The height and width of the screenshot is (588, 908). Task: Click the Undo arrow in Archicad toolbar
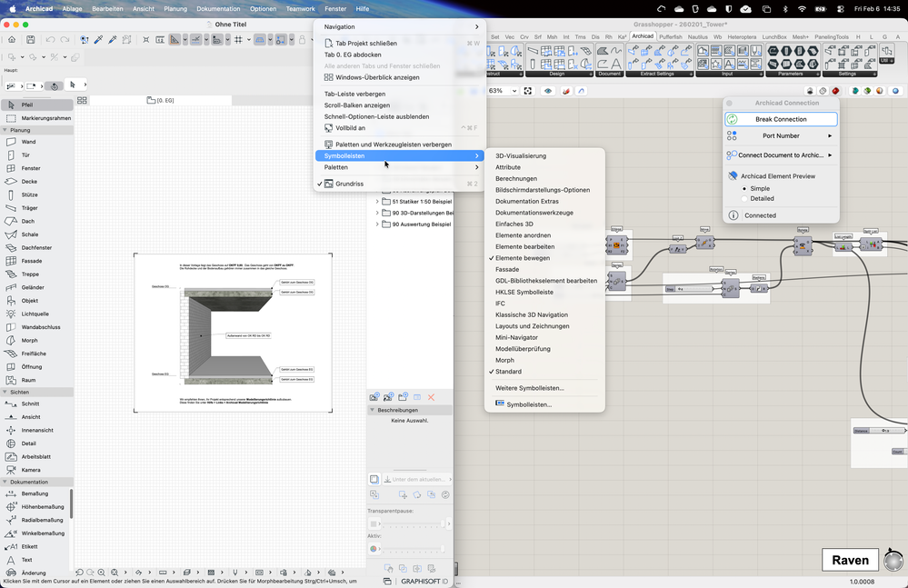pos(50,40)
